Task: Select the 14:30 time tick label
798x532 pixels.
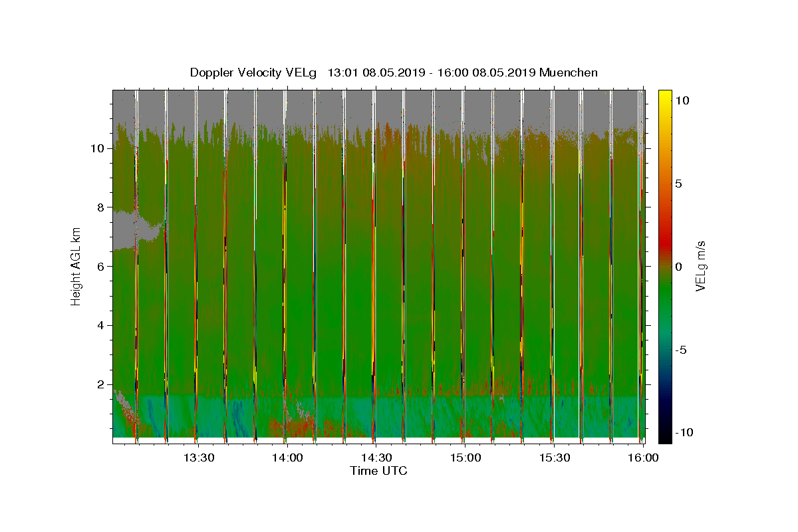Action: click(x=376, y=458)
